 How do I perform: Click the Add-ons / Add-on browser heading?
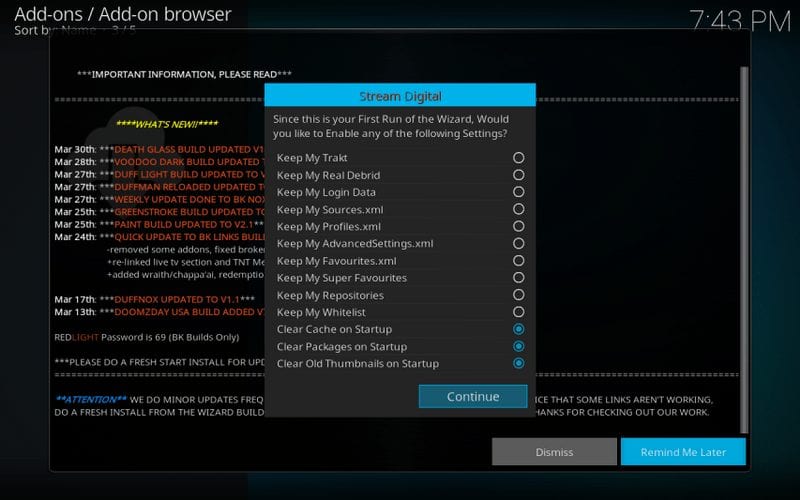(123, 14)
